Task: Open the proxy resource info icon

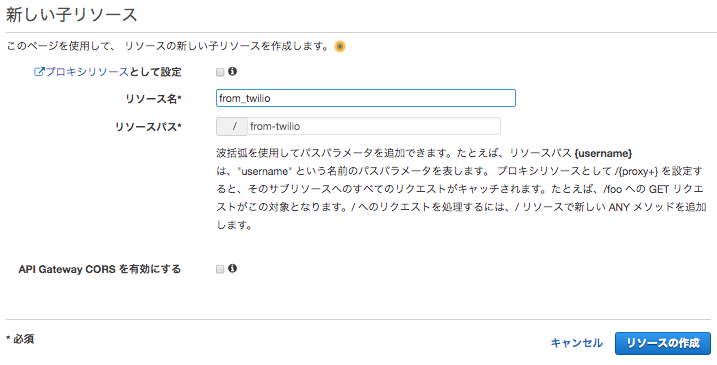Action: click(232, 71)
